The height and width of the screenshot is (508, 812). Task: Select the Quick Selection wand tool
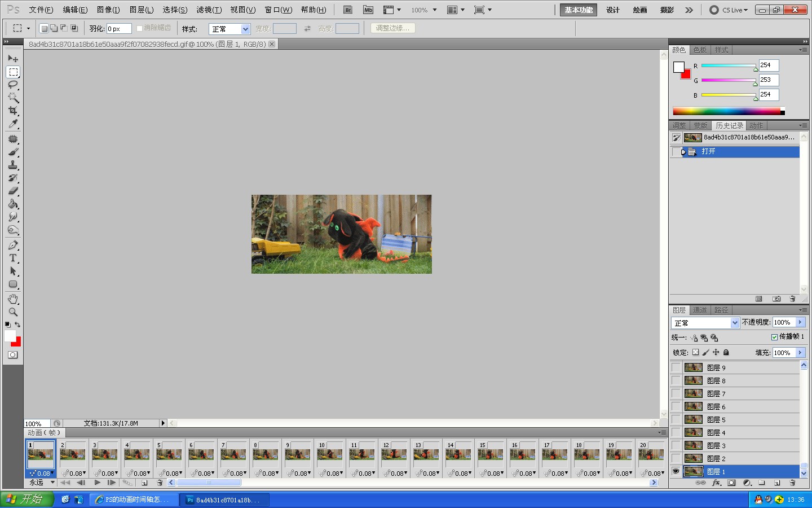(13, 98)
